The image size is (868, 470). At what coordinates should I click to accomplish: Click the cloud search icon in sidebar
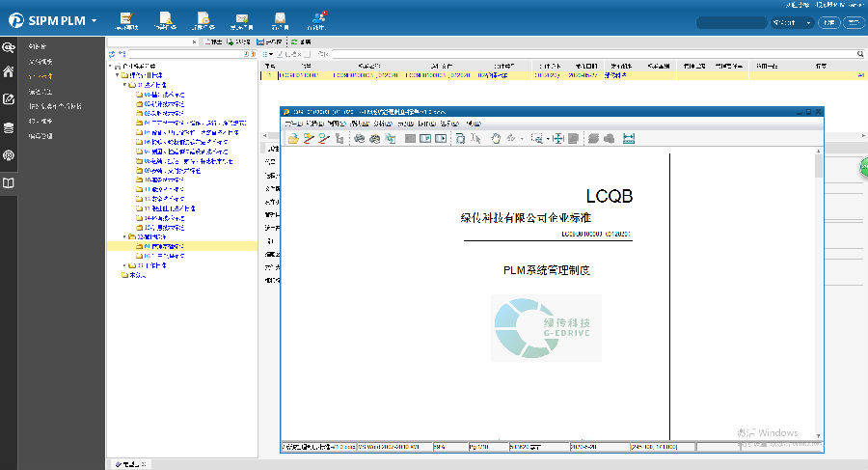click(x=9, y=45)
